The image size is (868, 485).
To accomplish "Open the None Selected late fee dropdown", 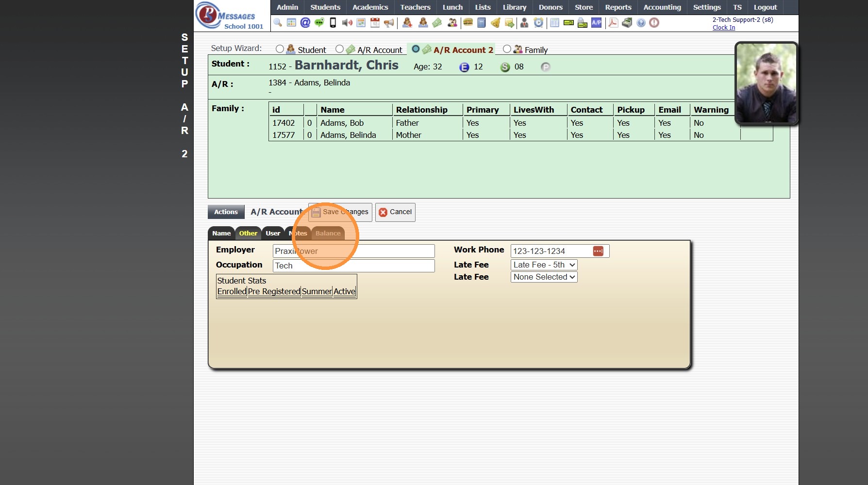I will coord(544,277).
